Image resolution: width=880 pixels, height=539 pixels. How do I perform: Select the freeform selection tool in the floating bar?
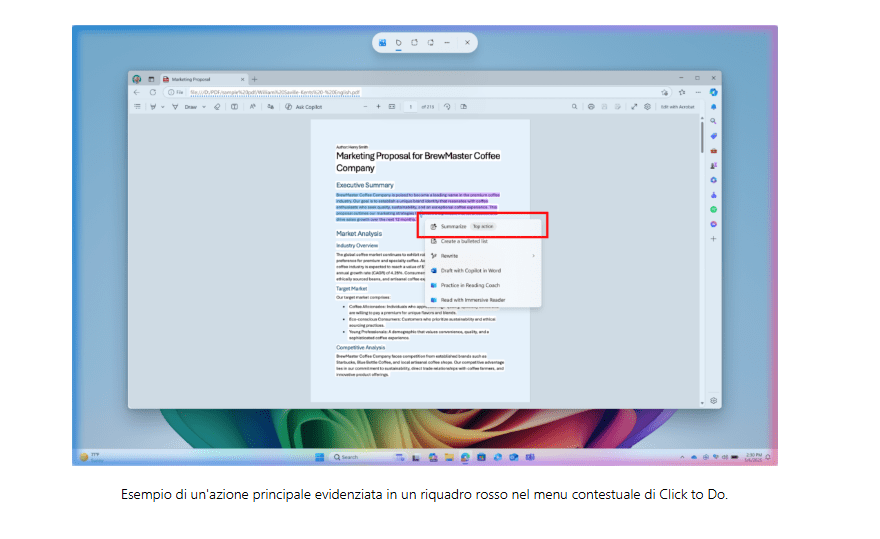pyautogui.click(x=398, y=43)
